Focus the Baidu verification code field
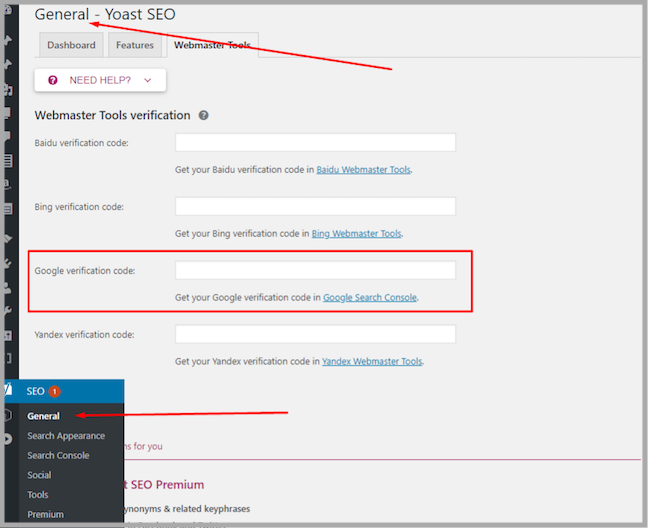Viewport: 648px width, 528px height. tap(315, 143)
